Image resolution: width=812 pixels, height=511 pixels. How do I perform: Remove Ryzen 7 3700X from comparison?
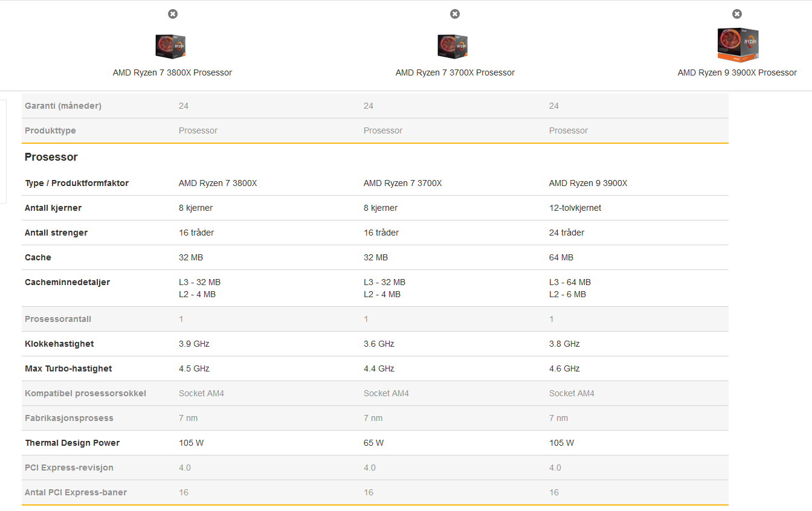(455, 14)
